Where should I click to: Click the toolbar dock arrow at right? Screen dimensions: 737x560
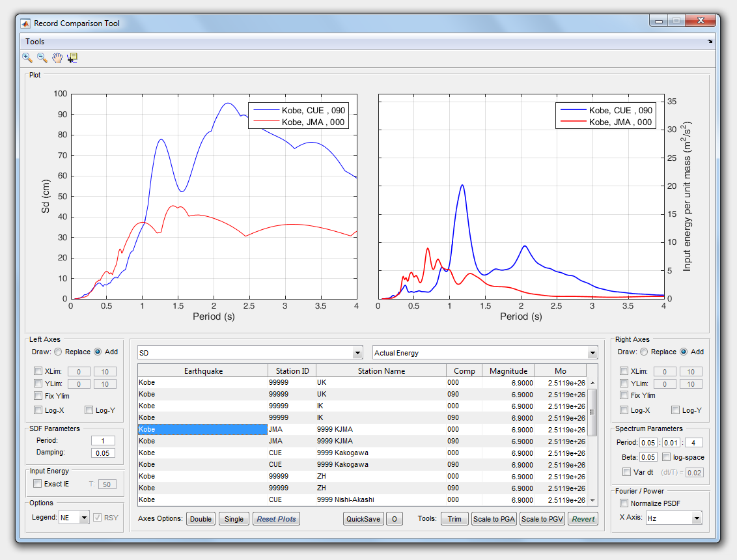(710, 42)
